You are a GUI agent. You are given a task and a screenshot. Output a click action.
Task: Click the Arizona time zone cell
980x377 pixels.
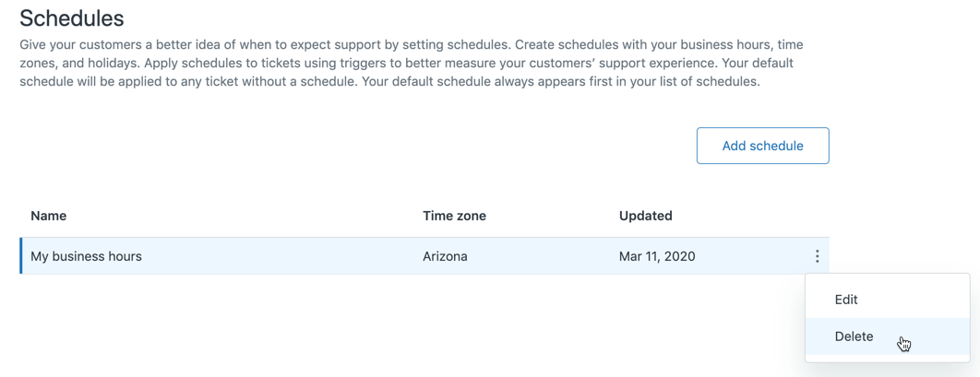pyautogui.click(x=445, y=256)
